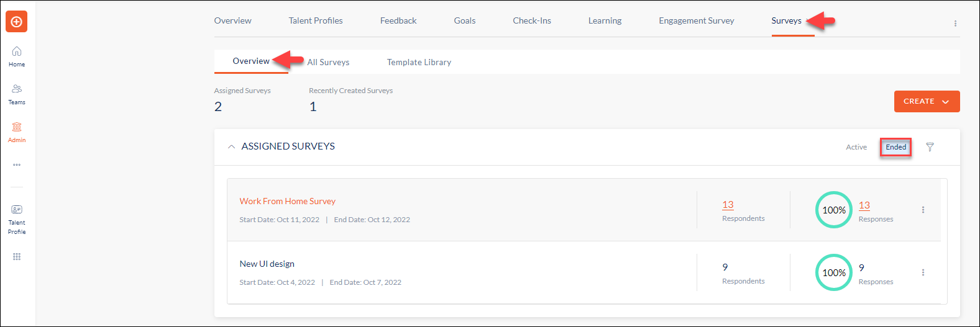Go to the Engagement Survey tab
980x327 pixels.
[x=697, y=20]
